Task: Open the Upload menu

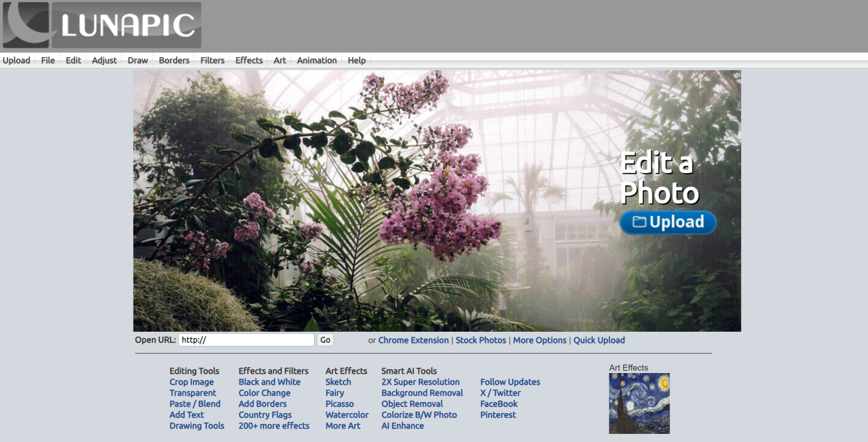Action: 16,60
